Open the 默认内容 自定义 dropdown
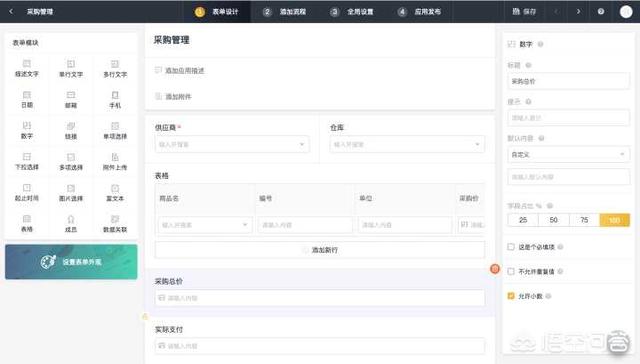 (x=568, y=155)
